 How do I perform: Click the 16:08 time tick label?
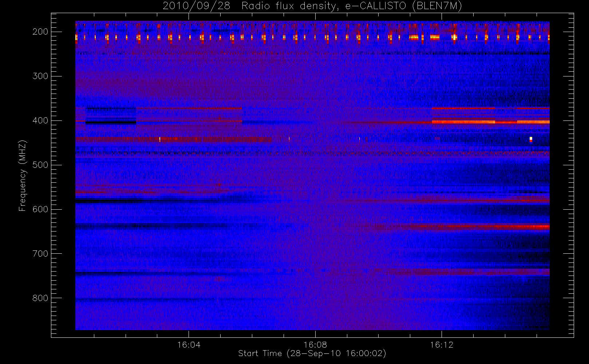315,345
